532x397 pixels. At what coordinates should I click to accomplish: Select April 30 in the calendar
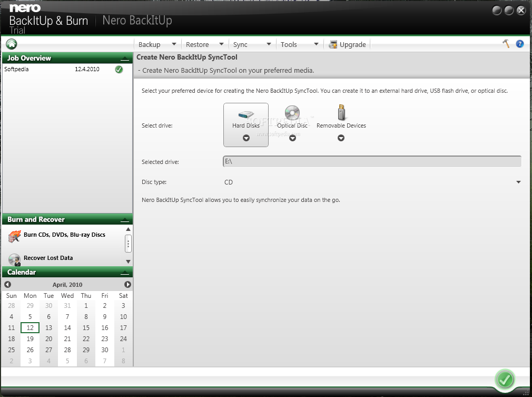104,350
